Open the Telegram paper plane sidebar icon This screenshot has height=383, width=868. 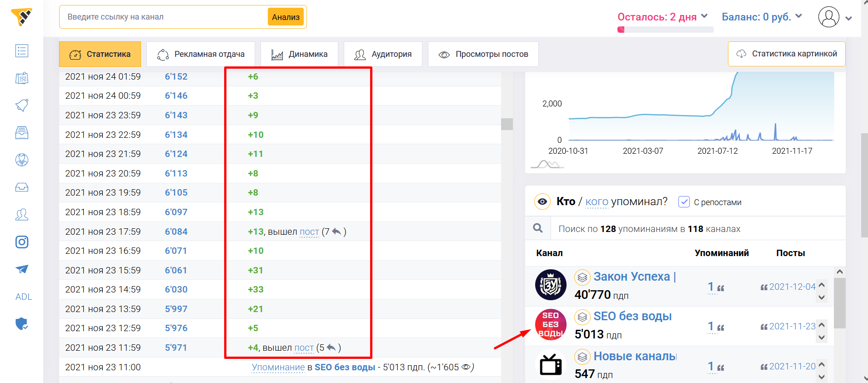(x=22, y=269)
